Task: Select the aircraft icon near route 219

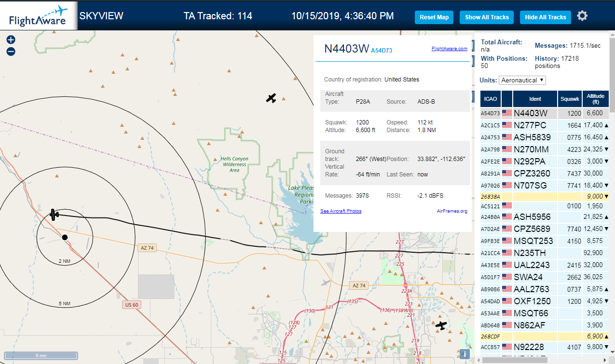Action: click(441, 325)
